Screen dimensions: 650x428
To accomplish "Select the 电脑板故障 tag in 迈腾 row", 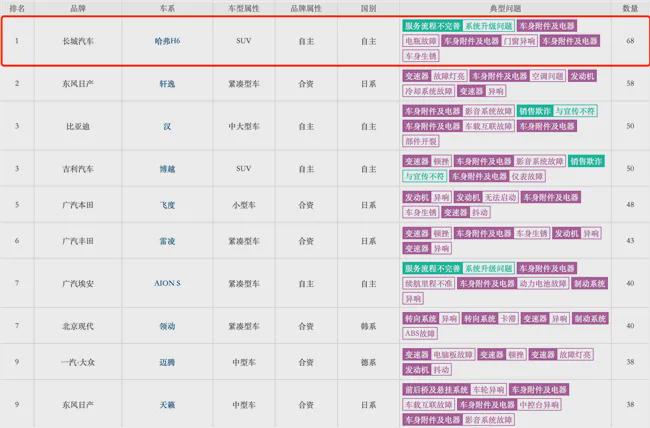I will pyautogui.click(x=453, y=355).
